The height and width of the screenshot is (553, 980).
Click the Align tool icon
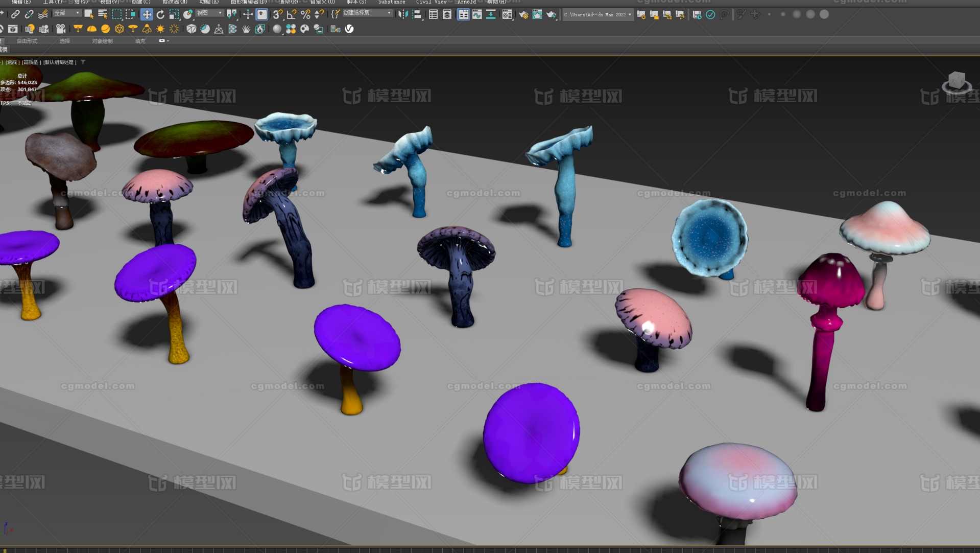417,14
